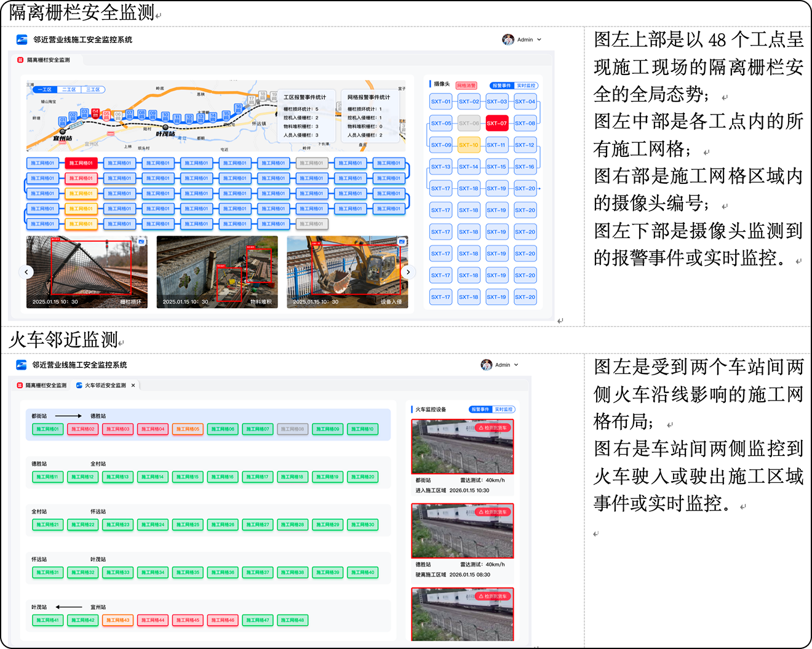This screenshot has height=649, width=812.
Task: Select the yellow SXT-10 camera
Action: pyautogui.click(x=469, y=145)
